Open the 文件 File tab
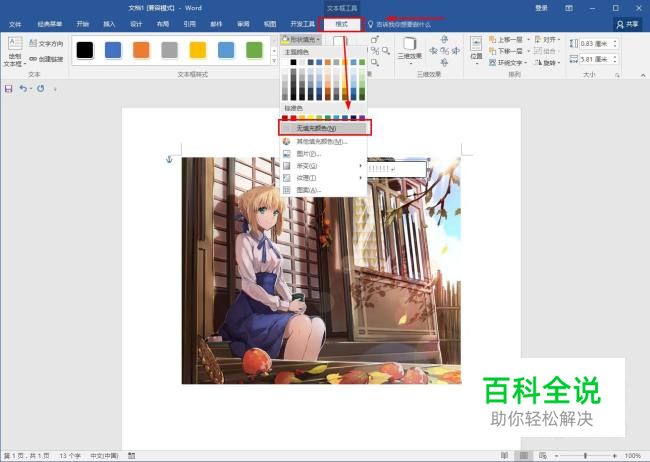Viewport: 650px width, 462px height. pyautogui.click(x=15, y=24)
